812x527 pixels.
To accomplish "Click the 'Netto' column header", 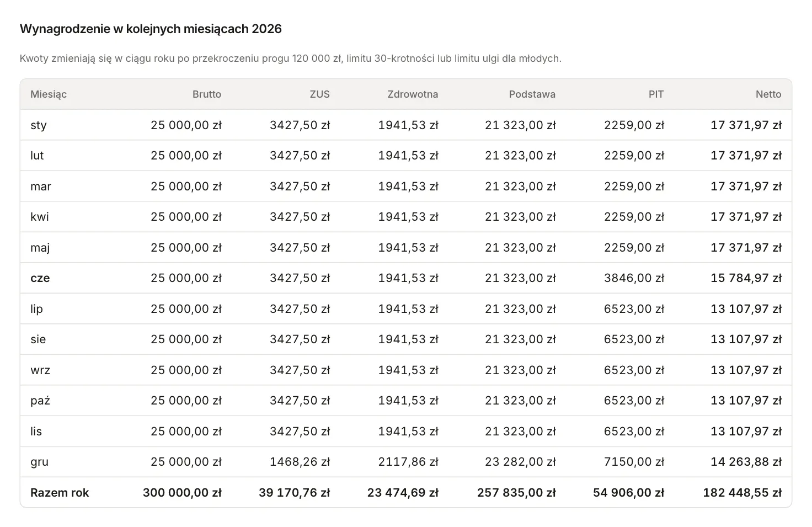I will tap(768, 94).
